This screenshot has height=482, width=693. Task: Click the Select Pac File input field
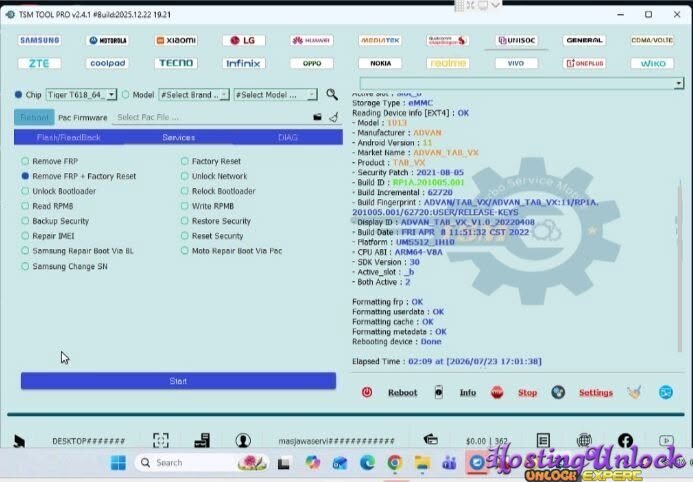(211, 117)
